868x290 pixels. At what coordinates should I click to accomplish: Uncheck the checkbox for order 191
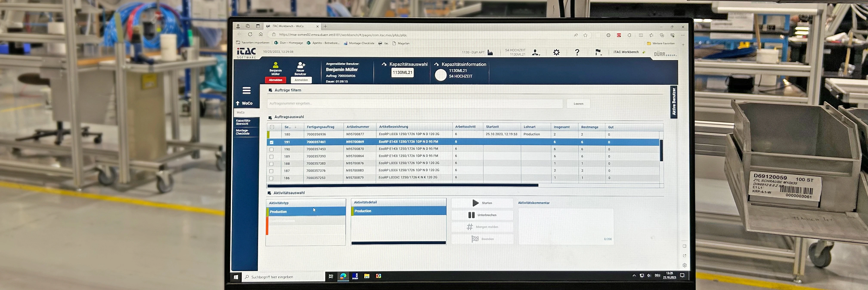tap(272, 142)
